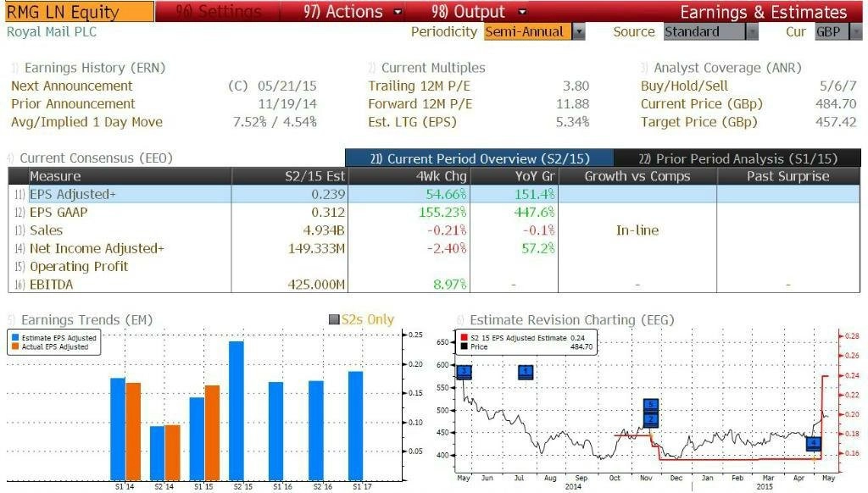Open Earnings Trends (EM) section
This screenshot has height=493, width=868.
coord(86,320)
